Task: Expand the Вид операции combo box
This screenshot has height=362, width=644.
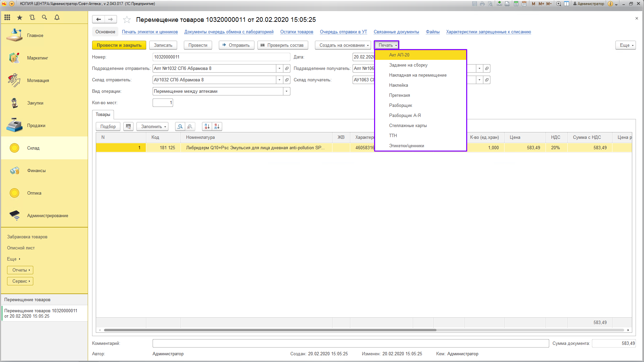Action: point(286,91)
